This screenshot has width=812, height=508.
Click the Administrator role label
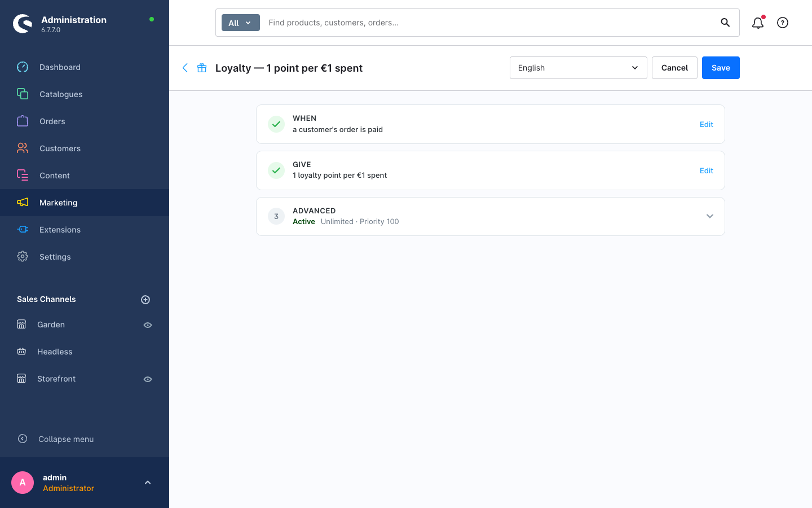(68, 488)
